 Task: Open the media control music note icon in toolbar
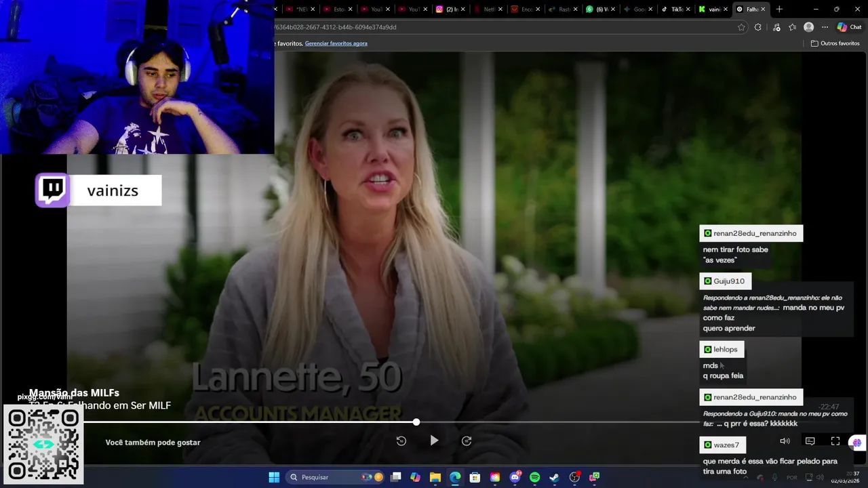(776, 27)
